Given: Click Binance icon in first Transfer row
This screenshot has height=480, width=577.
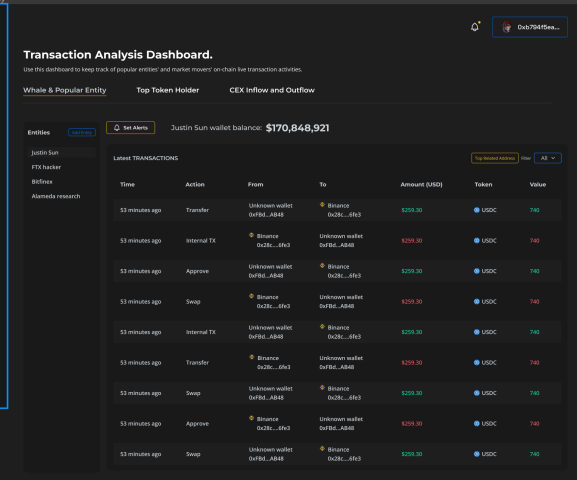Looking at the screenshot, I should coord(322,205).
